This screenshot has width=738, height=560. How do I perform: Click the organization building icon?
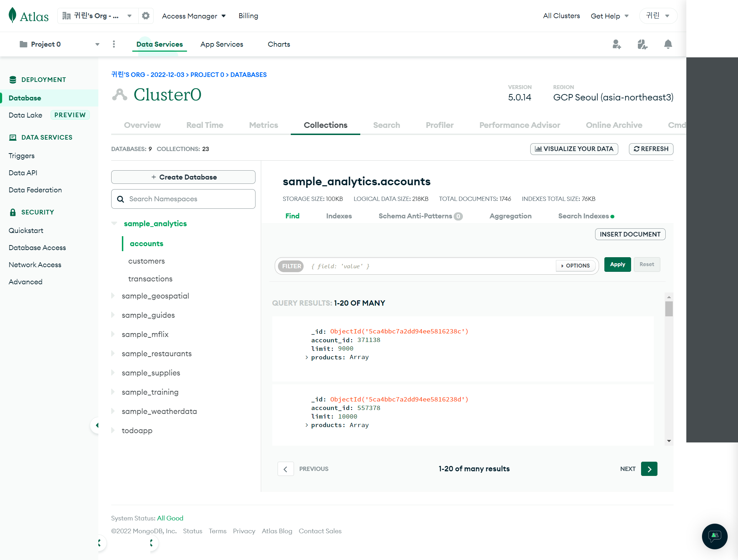click(x=66, y=16)
